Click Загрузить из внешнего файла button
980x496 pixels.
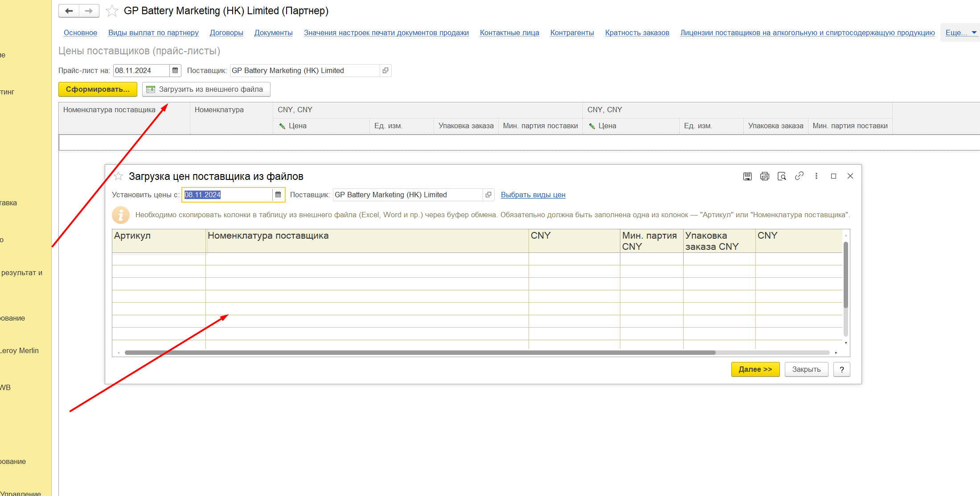206,89
